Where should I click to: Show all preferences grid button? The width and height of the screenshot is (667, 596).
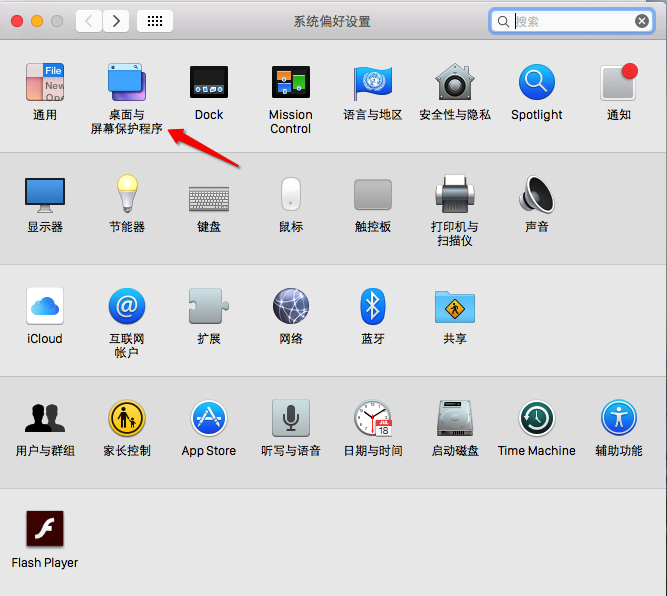(155, 21)
